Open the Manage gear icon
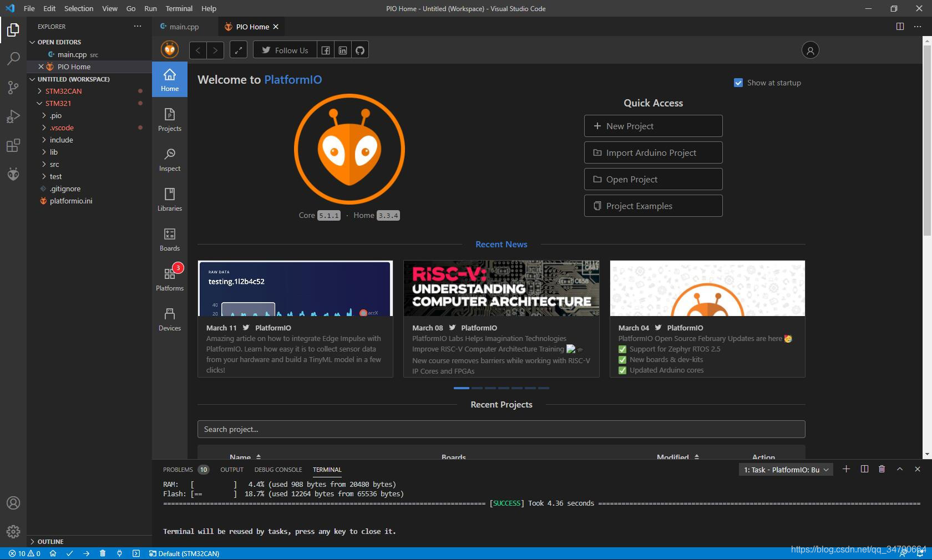This screenshot has width=932, height=560. [13, 532]
